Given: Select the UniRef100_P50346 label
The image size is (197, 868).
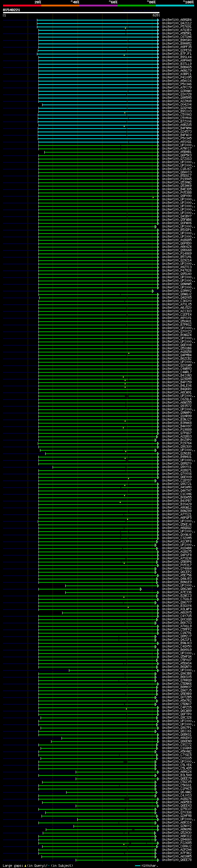Looking at the screenshot, I should (x=176, y=84).
